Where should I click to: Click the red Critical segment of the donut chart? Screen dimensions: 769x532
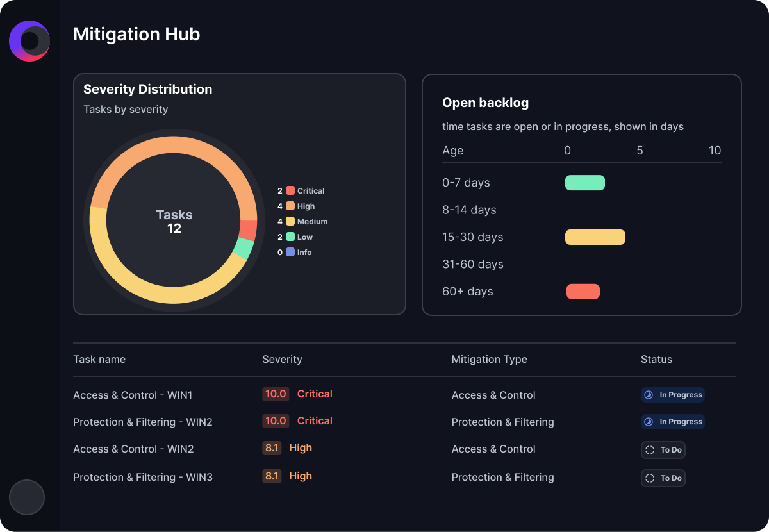249,231
